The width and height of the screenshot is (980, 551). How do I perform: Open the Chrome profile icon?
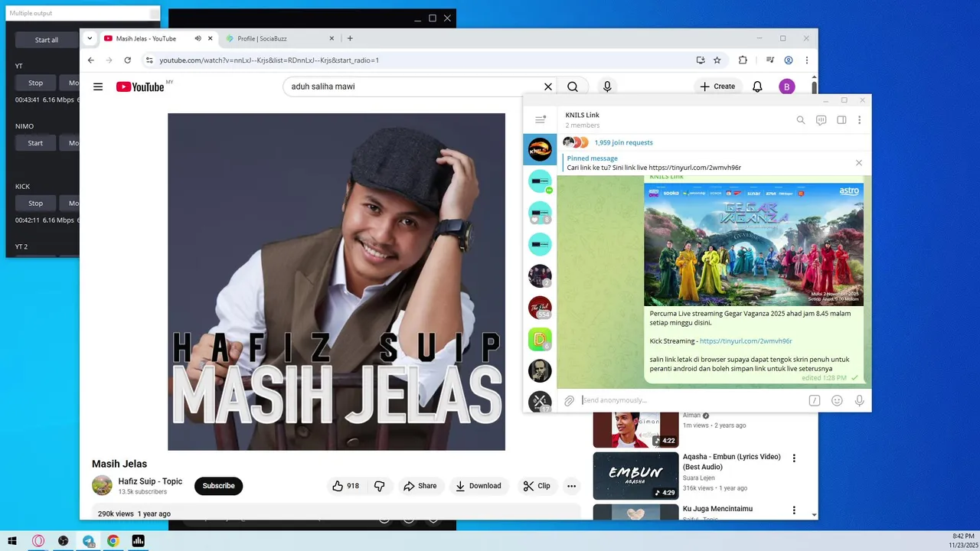(x=789, y=60)
